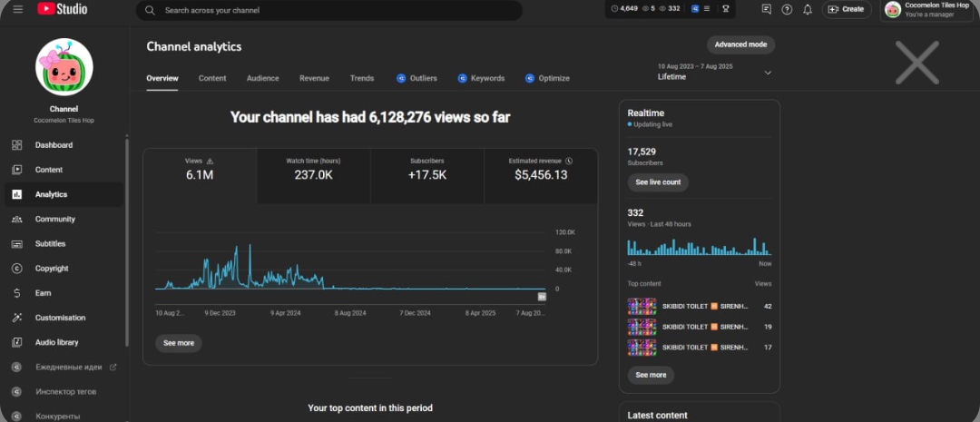This screenshot has height=422, width=980.
Task: Click the small icon at chart's bottom-right corner
Action: coord(542,297)
